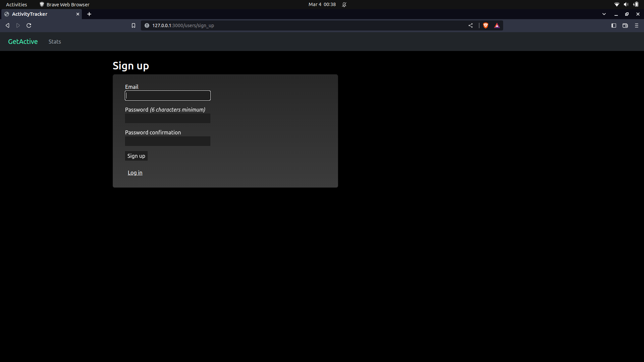Viewport: 644px width, 362px height.
Task: Open the Activities overview
Action: [x=16, y=4]
